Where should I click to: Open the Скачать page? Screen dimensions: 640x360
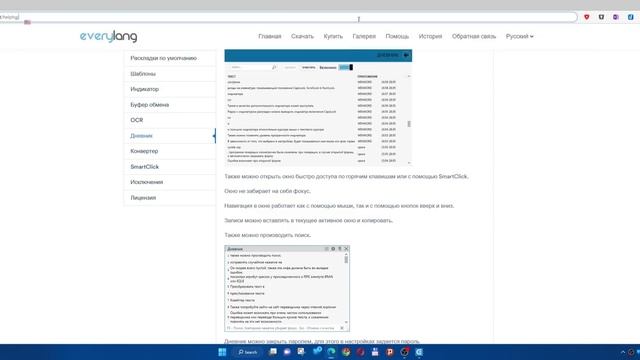(302, 36)
